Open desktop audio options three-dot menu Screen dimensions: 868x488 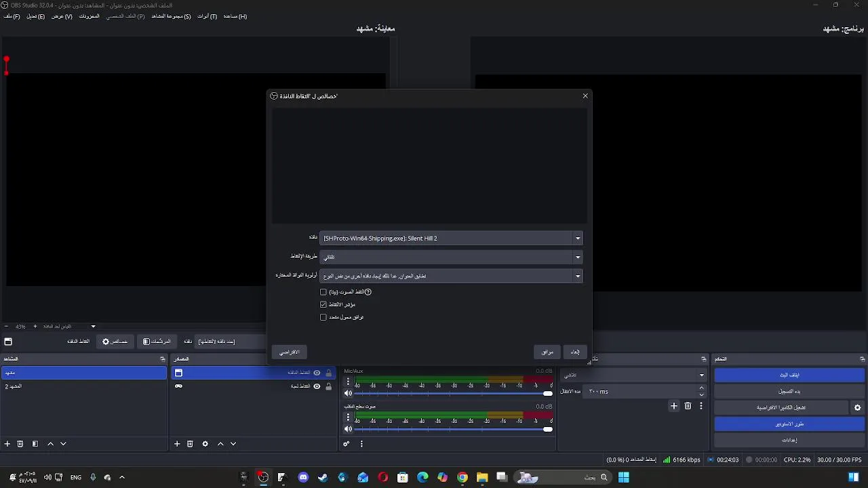point(348,418)
